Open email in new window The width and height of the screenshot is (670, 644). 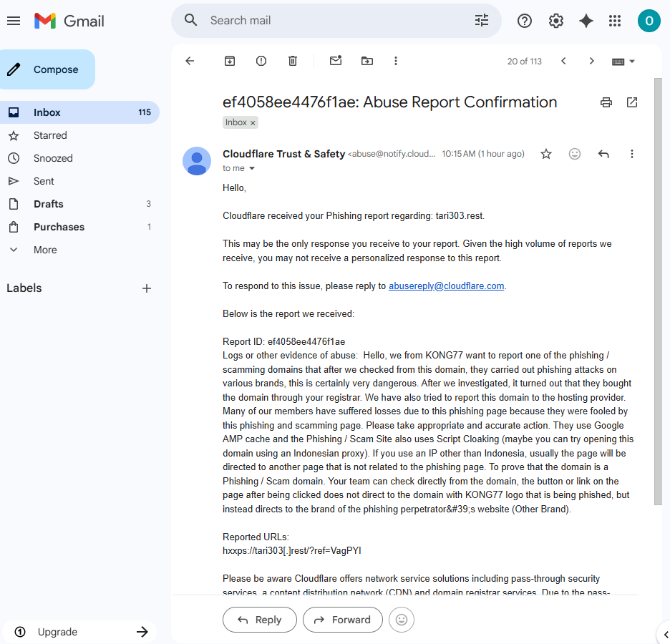(632, 102)
